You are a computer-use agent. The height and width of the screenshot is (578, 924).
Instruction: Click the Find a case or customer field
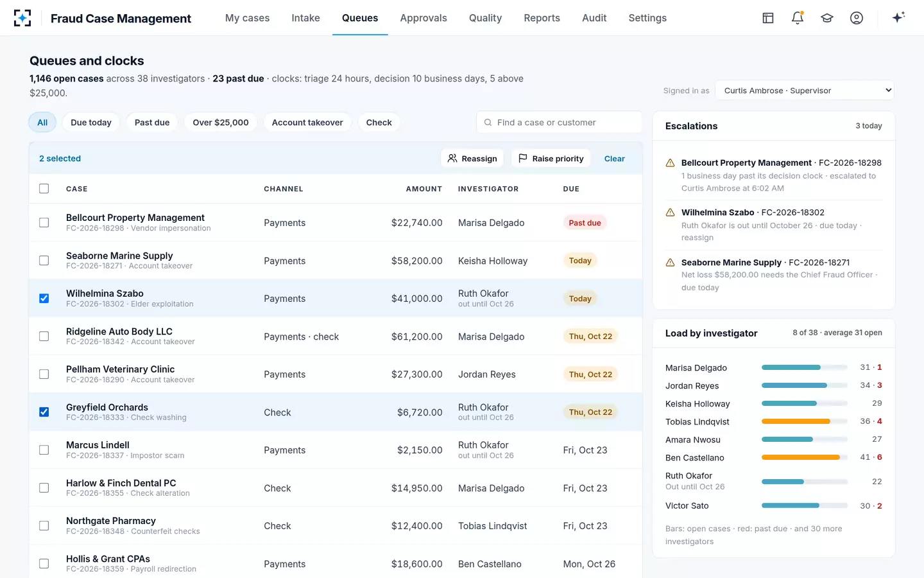(x=559, y=122)
